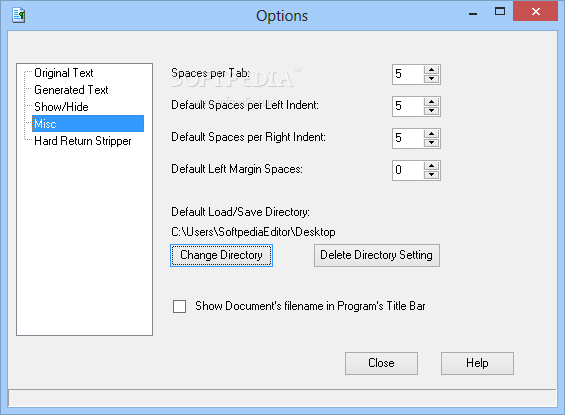565x415 pixels.
Task: Click the app icon in title bar
Action: (18, 15)
